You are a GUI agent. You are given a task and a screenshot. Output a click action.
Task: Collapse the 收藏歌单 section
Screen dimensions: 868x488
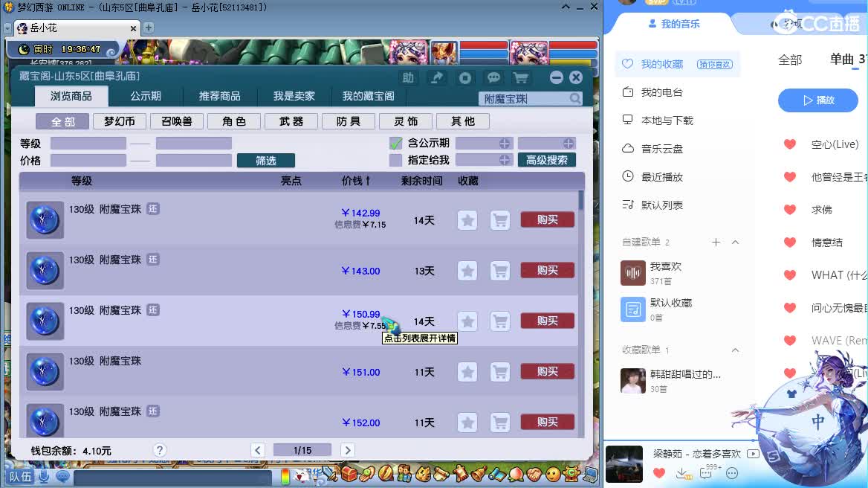(x=735, y=350)
